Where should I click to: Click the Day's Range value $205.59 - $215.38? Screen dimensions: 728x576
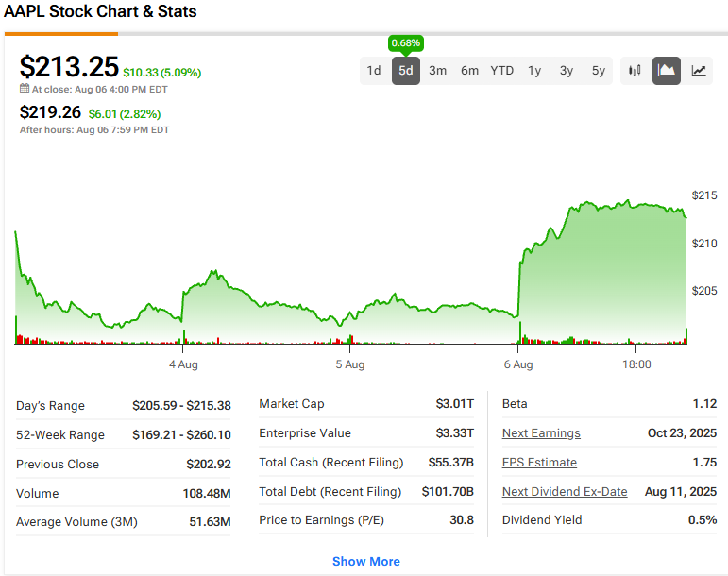click(181, 406)
